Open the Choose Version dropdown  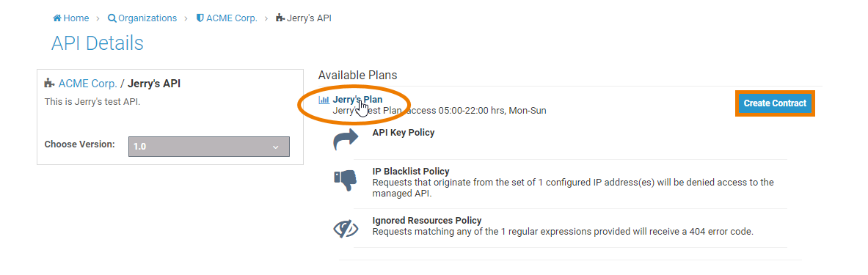(208, 147)
